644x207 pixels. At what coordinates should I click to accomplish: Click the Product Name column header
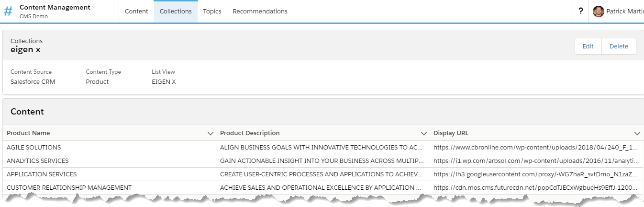(x=28, y=133)
